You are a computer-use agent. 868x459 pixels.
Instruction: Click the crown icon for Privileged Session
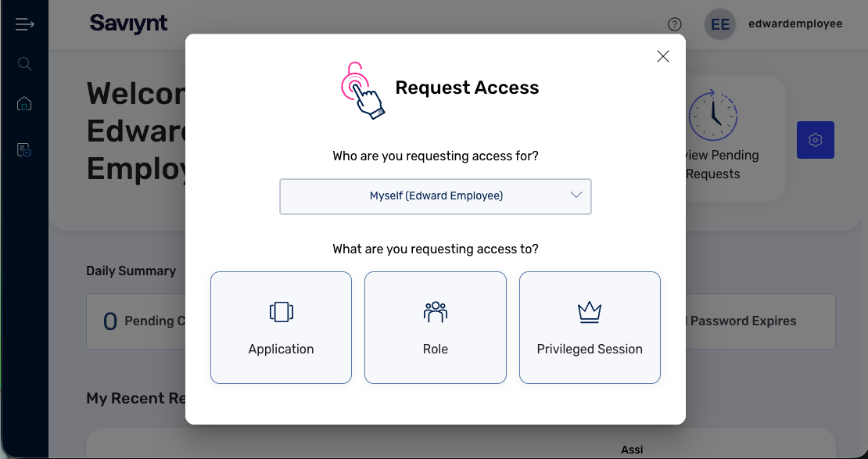[589, 313]
